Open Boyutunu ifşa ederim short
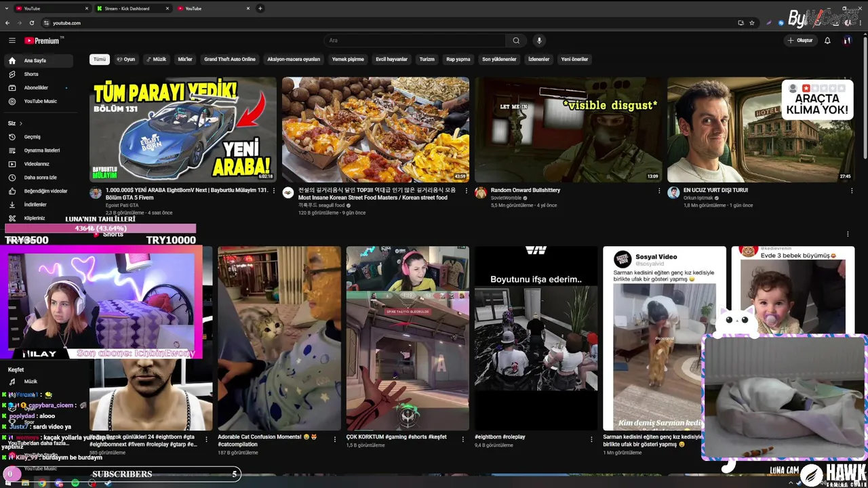868x488 pixels. [x=536, y=338]
